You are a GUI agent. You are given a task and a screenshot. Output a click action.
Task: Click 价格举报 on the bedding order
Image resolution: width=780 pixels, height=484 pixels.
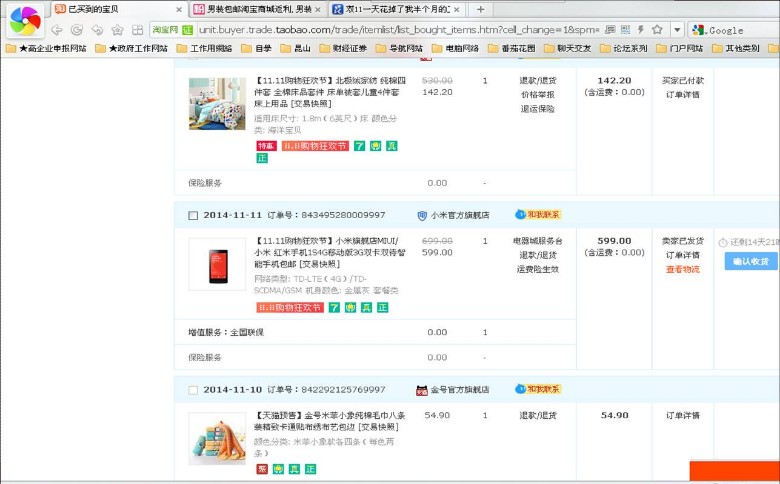[x=538, y=95]
